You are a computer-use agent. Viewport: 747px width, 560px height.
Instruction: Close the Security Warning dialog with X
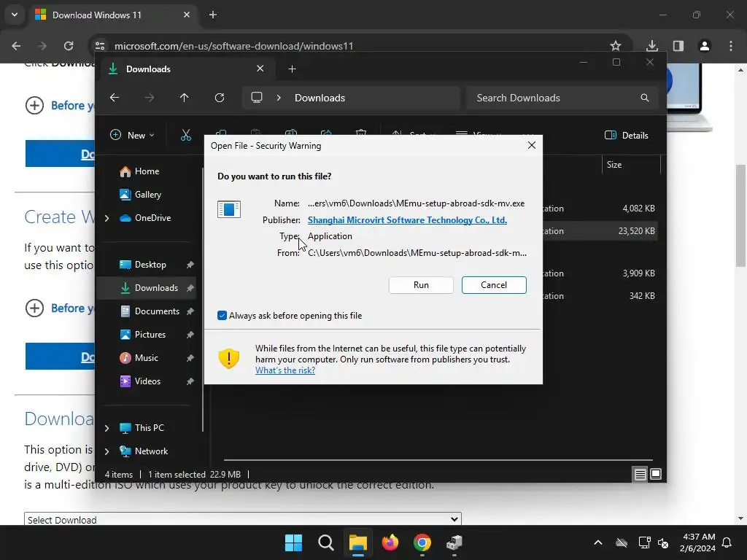[x=532, y=145]
